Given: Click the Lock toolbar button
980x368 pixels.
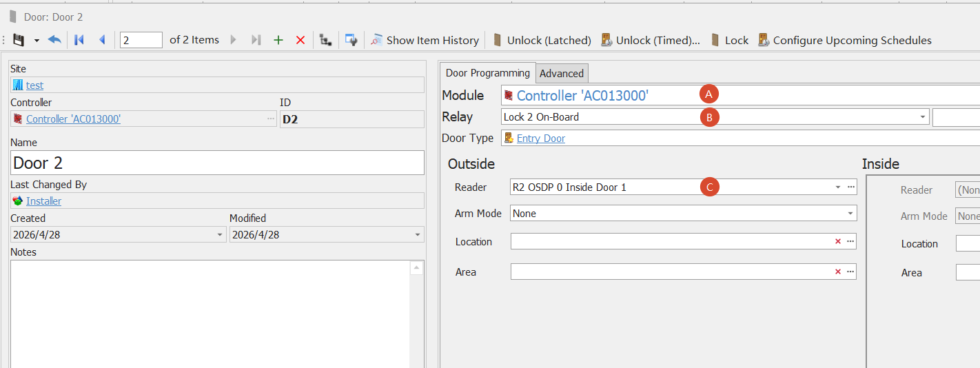Looking at the screenshot, I should pos(730,40).
